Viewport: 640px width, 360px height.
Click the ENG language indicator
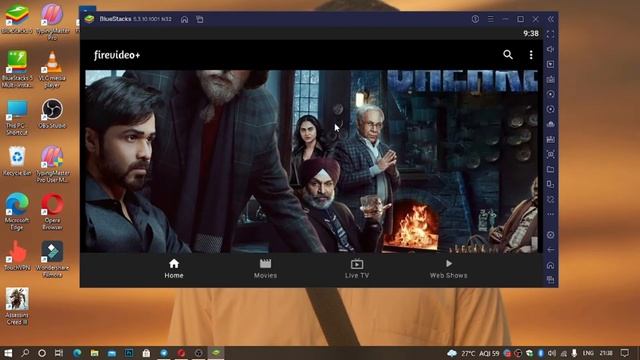click(x=588, y=353)
